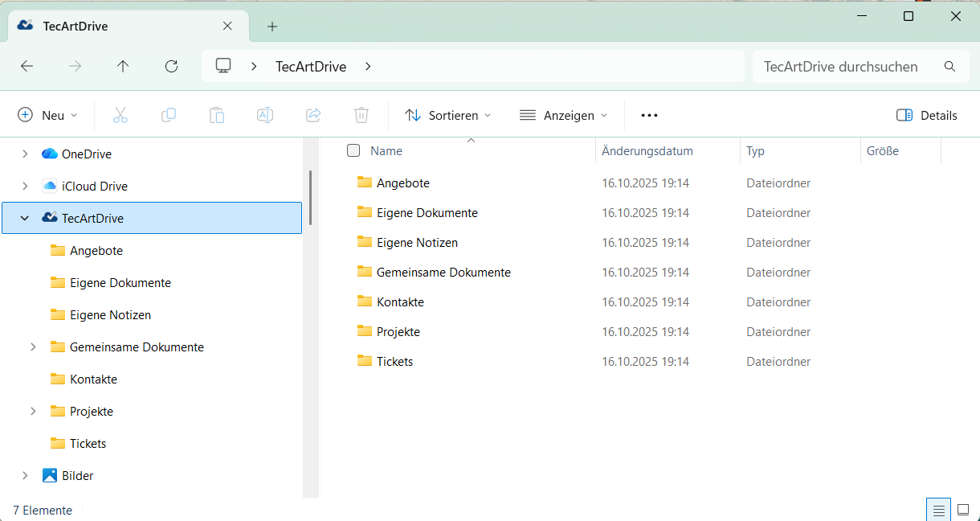Viewport: 980px width, 521px height.
Task: Click chevron before TecArtDrive in address bar
Action: tap(254, 67)
